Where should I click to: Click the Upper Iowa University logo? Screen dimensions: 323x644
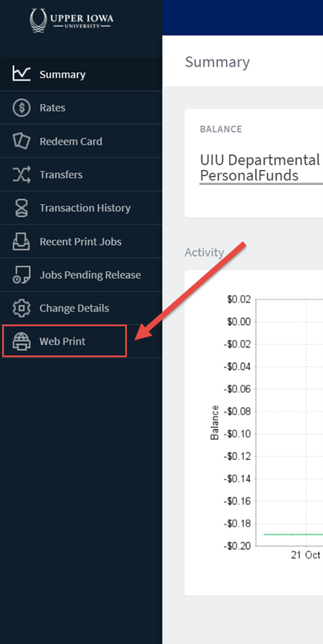(x=72, y=21)
